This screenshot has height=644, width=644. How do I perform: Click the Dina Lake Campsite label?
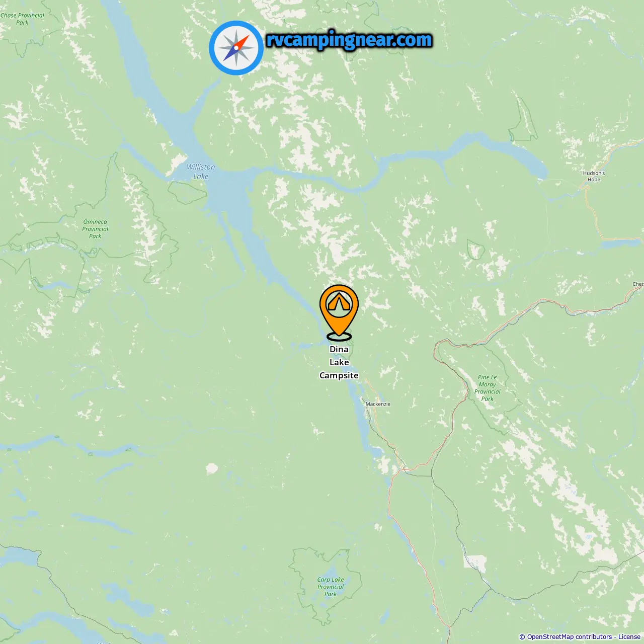click(x=339, y=362)
